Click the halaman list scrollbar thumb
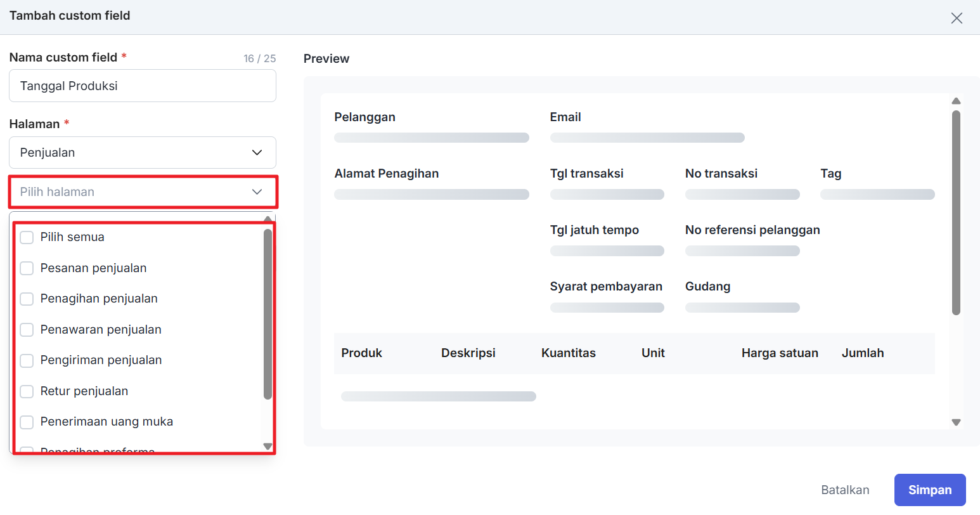The width and height of the screenshot is (980, 515). click(x=268, y=314)
